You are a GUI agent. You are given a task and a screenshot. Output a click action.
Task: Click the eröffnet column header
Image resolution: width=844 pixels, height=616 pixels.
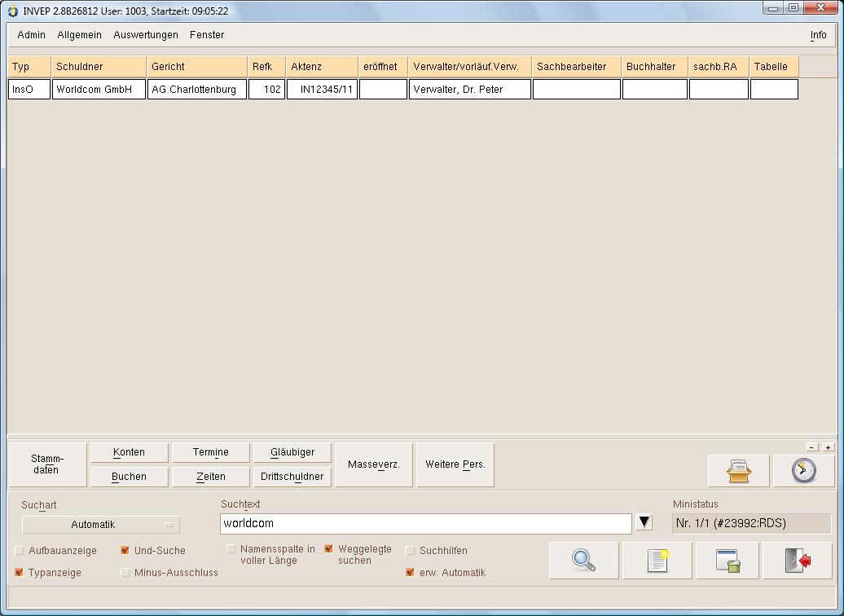[383, 67]
